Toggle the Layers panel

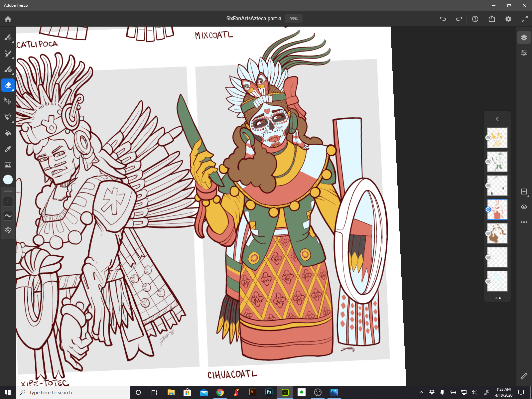(524, 38)
